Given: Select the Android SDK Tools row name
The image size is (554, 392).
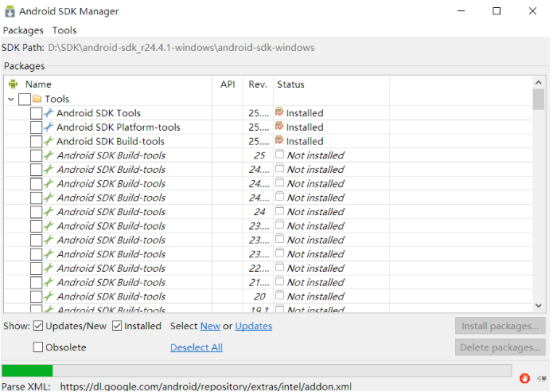Looking at the screenshot, I should coord(99,113).
